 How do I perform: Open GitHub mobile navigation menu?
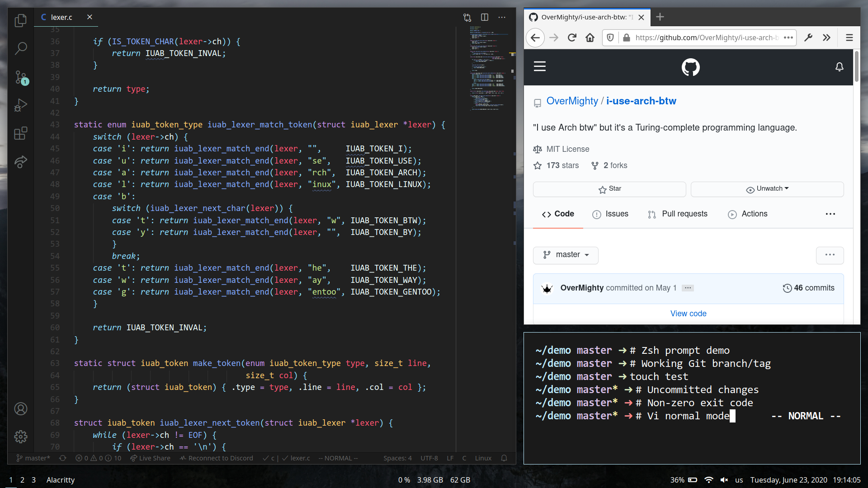[540, 66]
